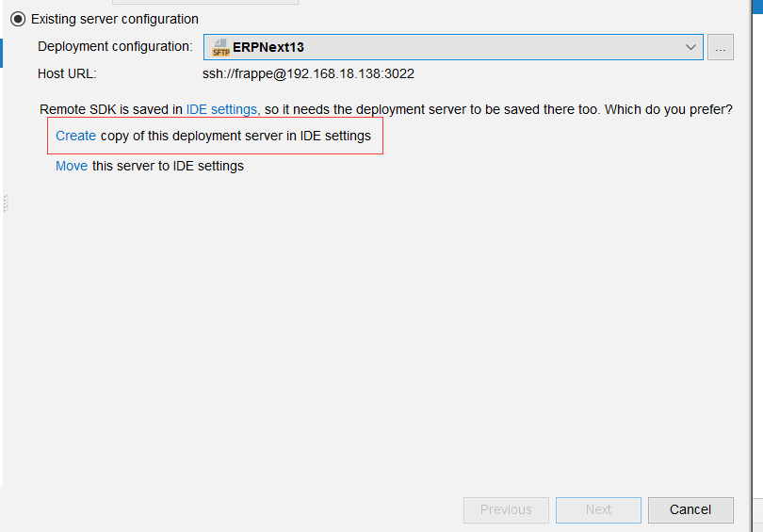Click 'this server to IDE settings' text
The height and width of the screenshot is (532, 763).
point(168,166)
